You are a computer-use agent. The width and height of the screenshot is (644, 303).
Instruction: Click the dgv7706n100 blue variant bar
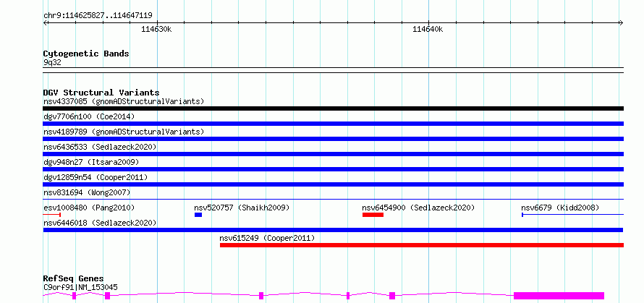coord(333,124)
